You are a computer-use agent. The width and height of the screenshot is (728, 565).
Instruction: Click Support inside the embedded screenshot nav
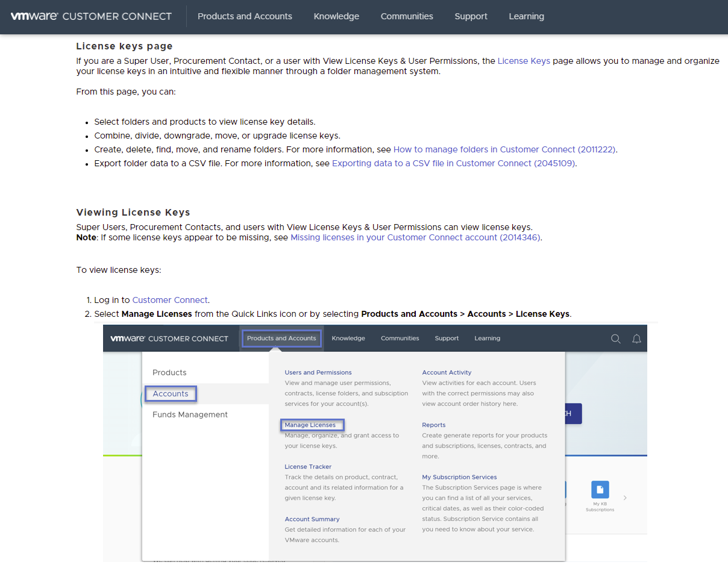pos(447,339)
